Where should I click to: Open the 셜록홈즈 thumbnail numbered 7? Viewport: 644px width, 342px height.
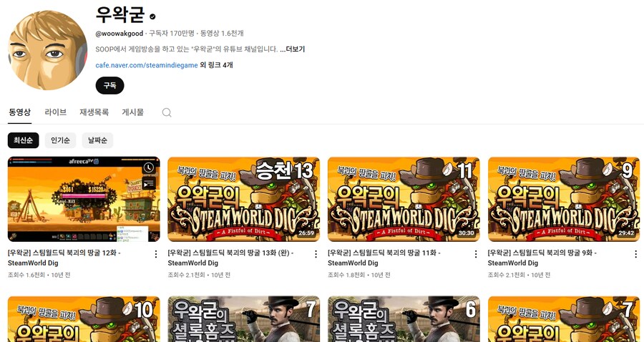243,319
